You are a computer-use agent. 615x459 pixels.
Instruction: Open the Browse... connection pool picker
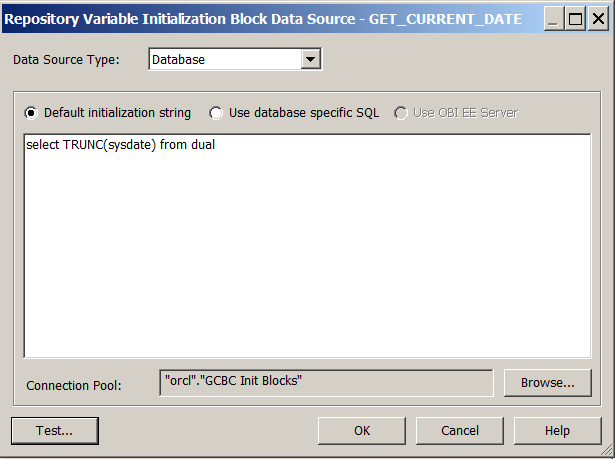pos(548,382)
